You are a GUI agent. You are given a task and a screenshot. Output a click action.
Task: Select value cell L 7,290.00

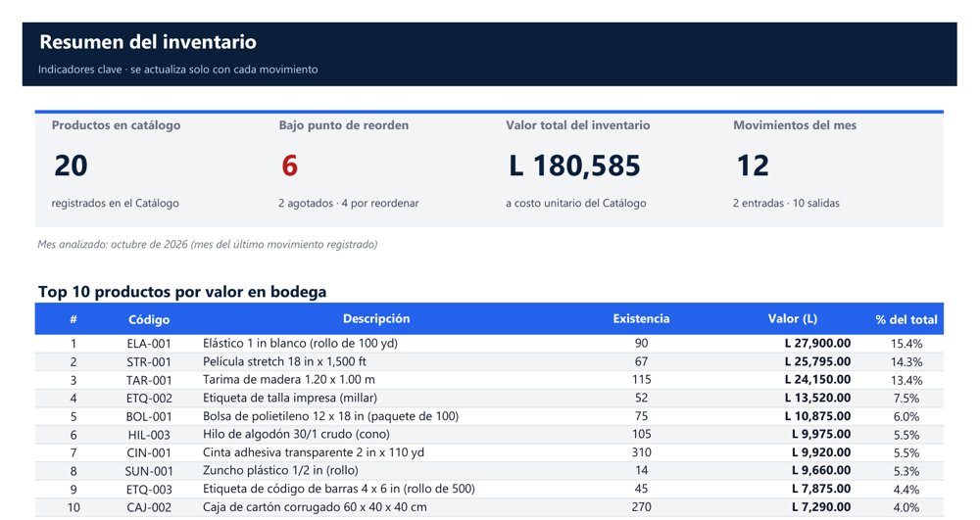click(821, 507)
